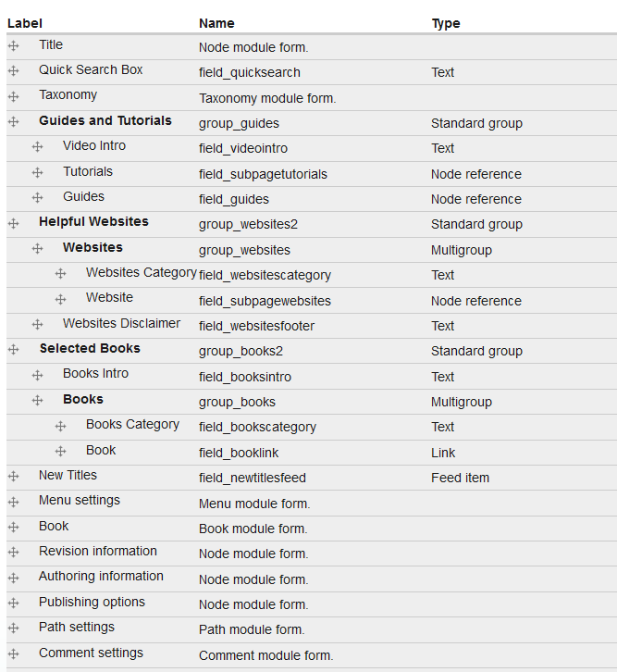617x672 pixels.
Task: Click drag handle beside Guides and Tutorials
Action: (x=13, y=121)
